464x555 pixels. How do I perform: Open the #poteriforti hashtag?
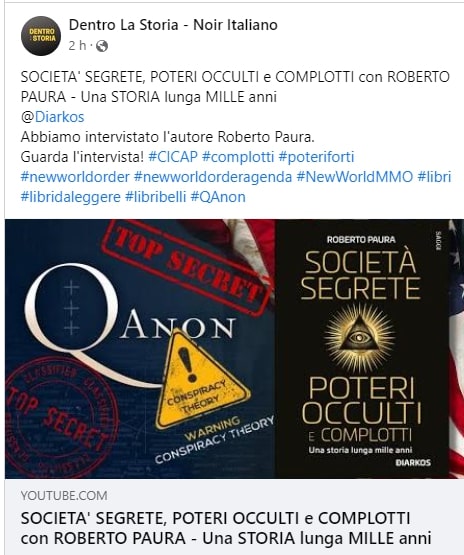[316, 157]
